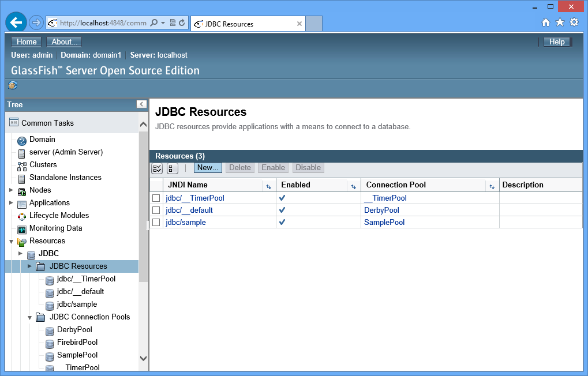
Task: Select jdbc/__default in the tree
Action: point(80,292)
